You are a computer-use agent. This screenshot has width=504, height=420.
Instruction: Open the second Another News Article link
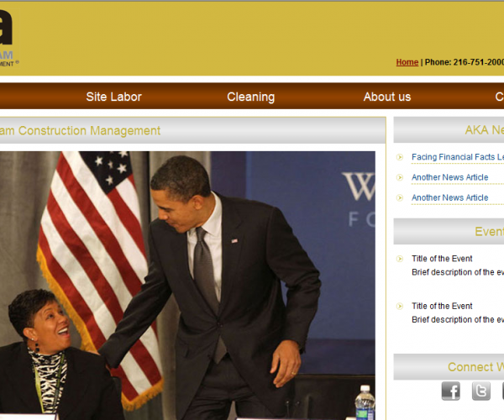click(449, 197)
